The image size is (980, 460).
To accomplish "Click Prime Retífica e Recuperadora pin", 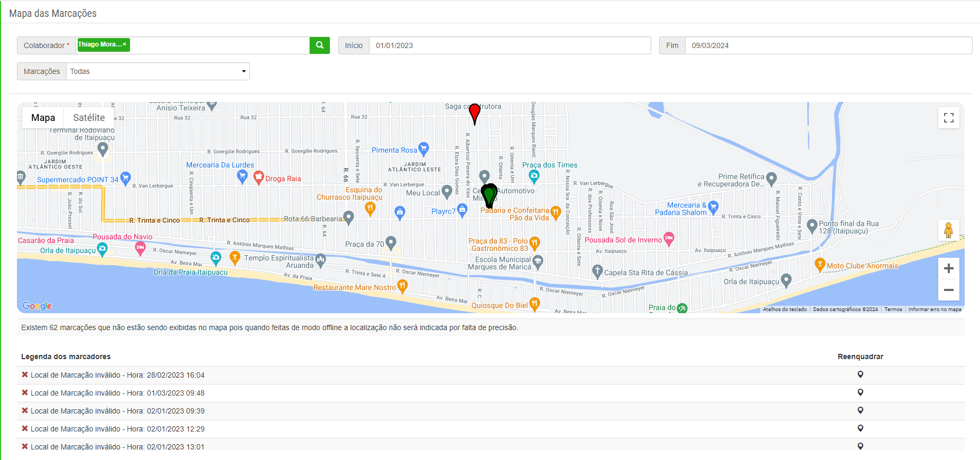I will 771,179.
